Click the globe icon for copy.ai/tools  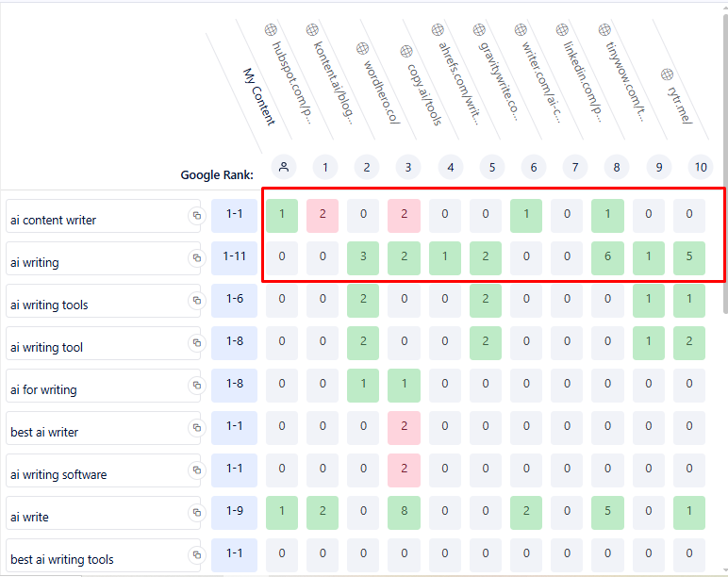405,52
